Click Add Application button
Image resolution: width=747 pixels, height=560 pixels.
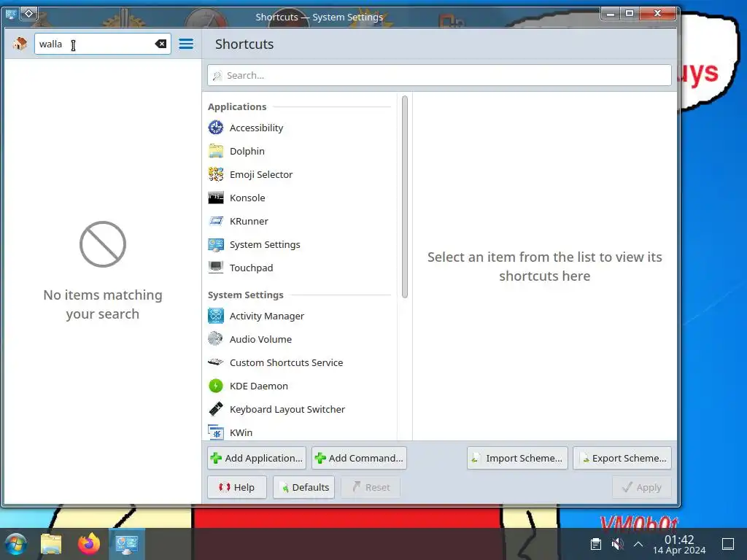click(257, 458)
